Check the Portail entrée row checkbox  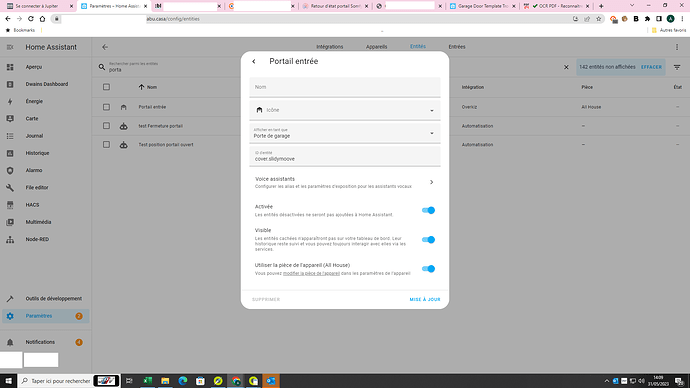[106, 107]
